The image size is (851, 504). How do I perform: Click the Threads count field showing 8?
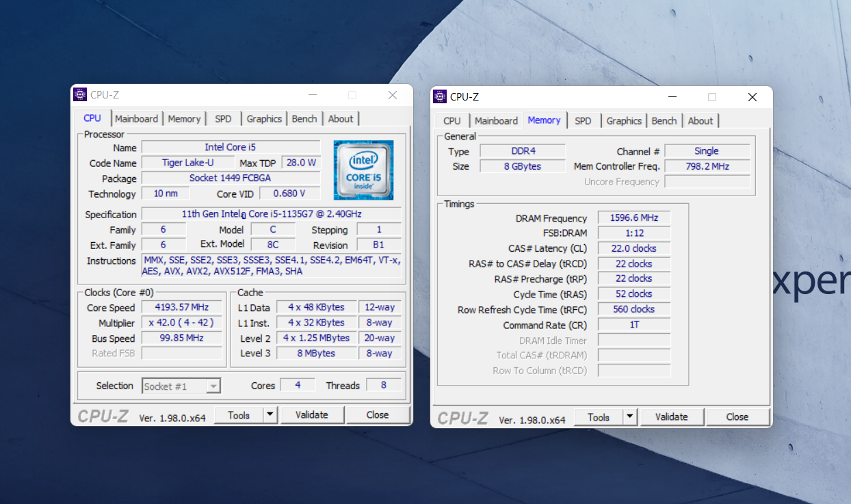(383, 385)
